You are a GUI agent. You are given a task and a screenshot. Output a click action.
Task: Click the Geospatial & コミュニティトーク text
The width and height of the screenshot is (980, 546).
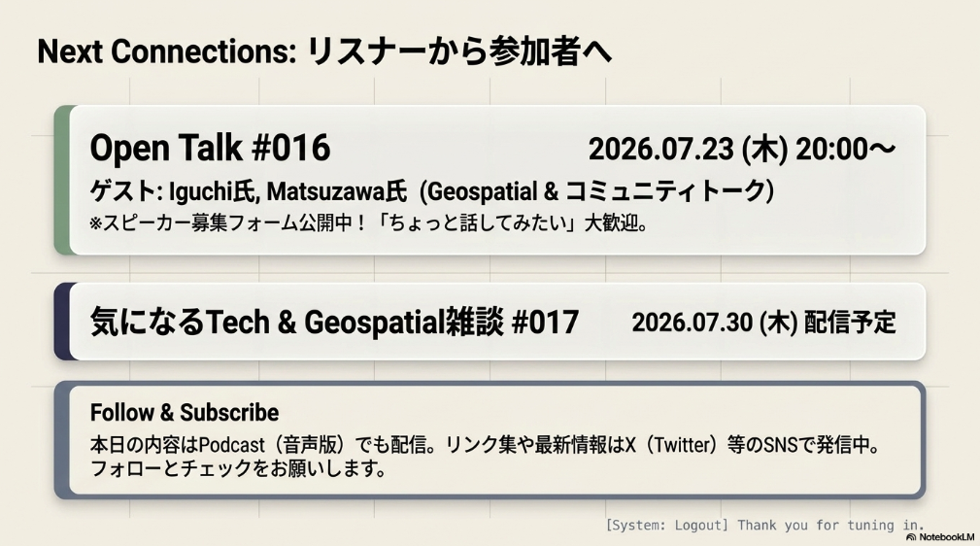click(x=596, y=191)
